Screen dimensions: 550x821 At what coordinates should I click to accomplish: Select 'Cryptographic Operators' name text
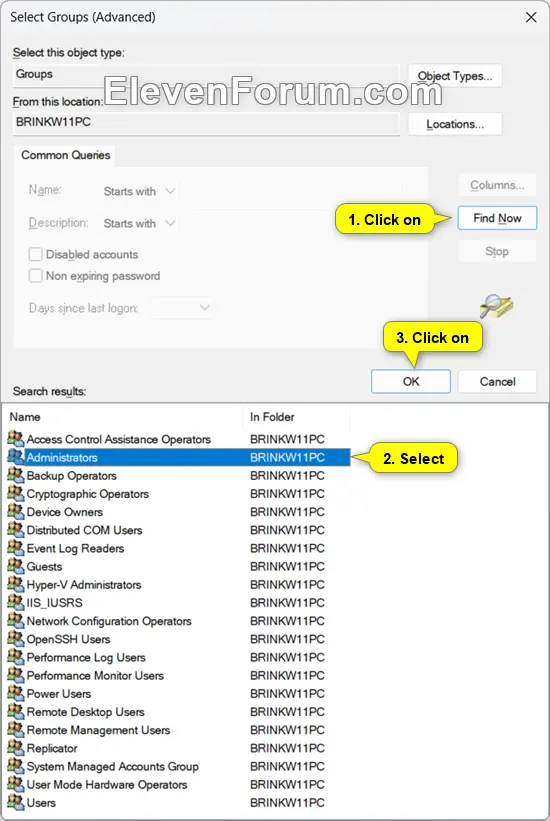[x=87, y=494]
